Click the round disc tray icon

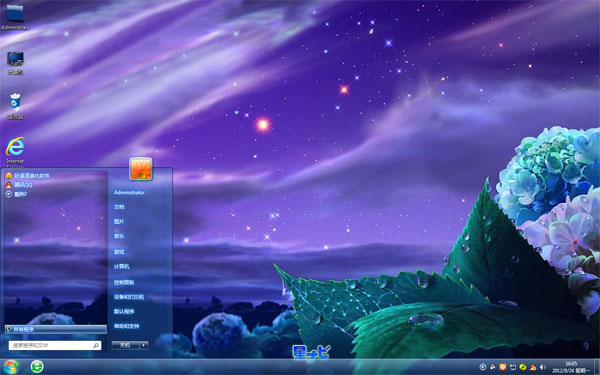pyautogui.click(x=483, y=367)
